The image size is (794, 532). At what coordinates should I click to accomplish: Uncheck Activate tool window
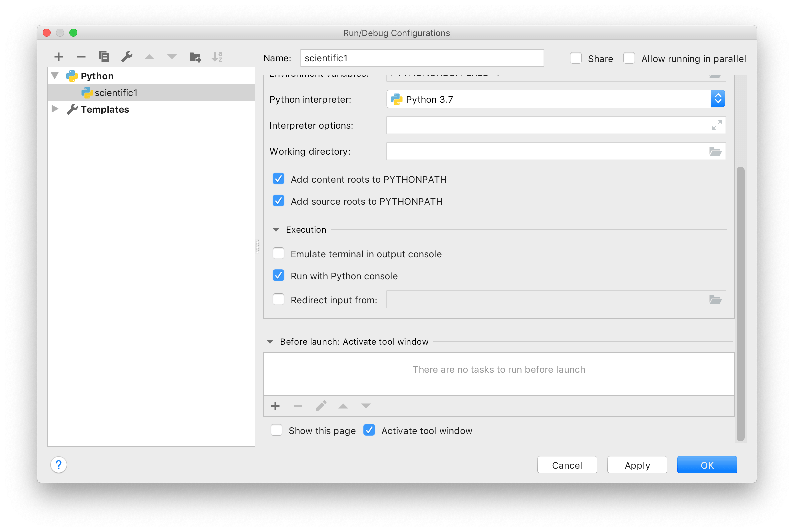369,431
